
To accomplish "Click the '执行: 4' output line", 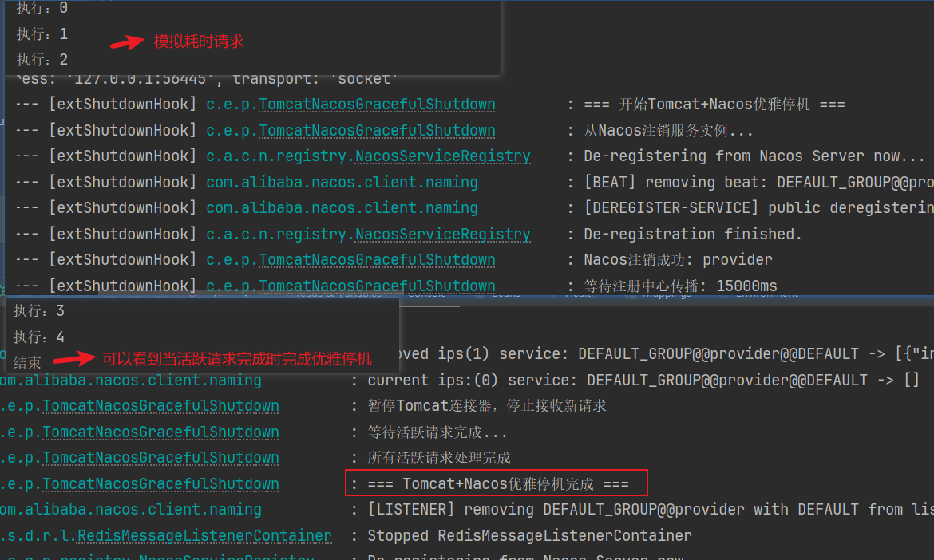I will [x=39, y=337].
